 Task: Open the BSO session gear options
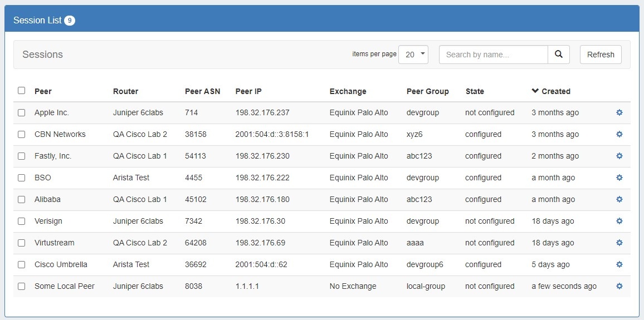[619, 178]
